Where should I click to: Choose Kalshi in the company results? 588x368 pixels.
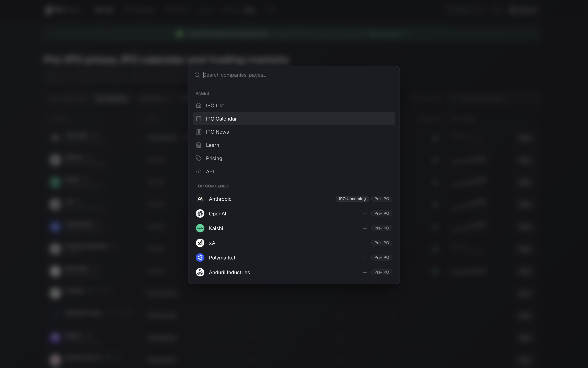[x=294, y=228]
